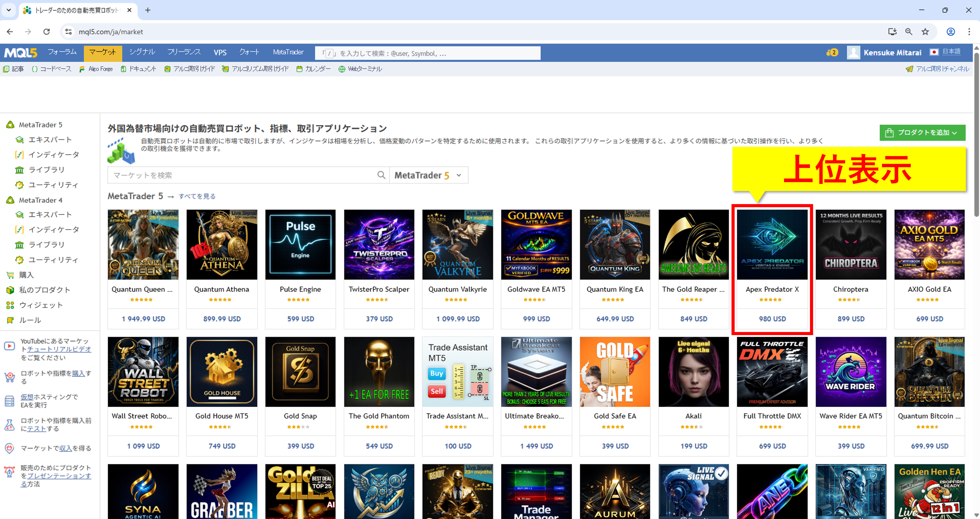Click the YouTube play icon in sidebar
This screenshot has height=519, width=980.
click(x=10, y=346)
